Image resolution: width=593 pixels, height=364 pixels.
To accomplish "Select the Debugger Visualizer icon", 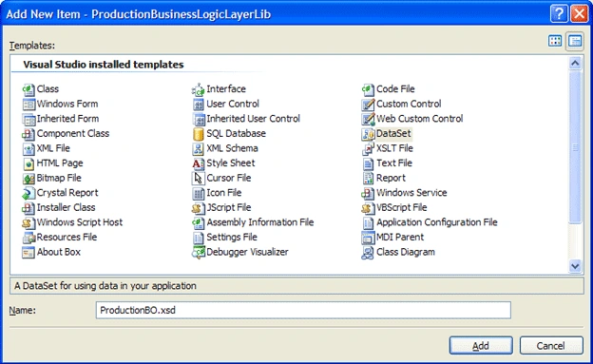I will [x=199, y=252].
